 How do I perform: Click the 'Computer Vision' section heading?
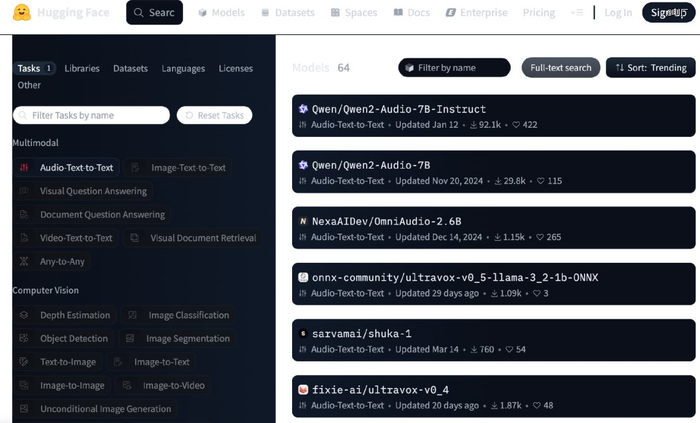pyautogui.click(x=46, y=290)
